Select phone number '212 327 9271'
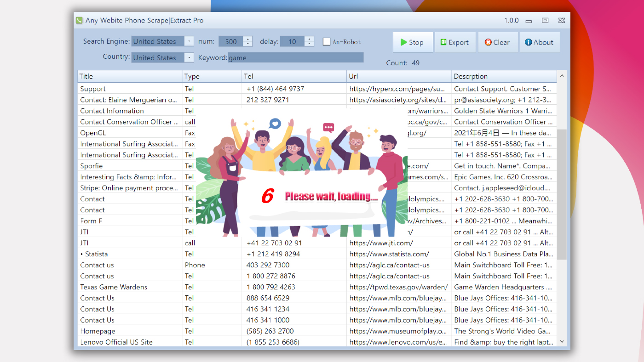Viewport: 644px width, 362px height. coord(294,100)
